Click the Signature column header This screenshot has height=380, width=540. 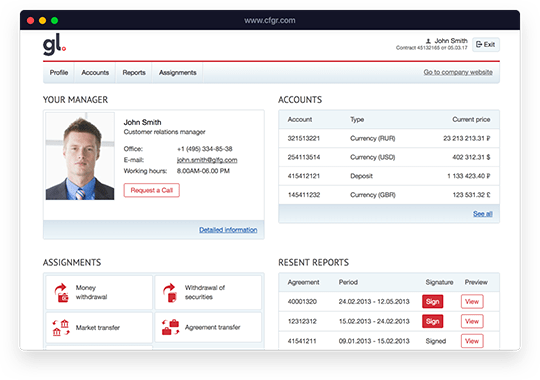point(439,282)
